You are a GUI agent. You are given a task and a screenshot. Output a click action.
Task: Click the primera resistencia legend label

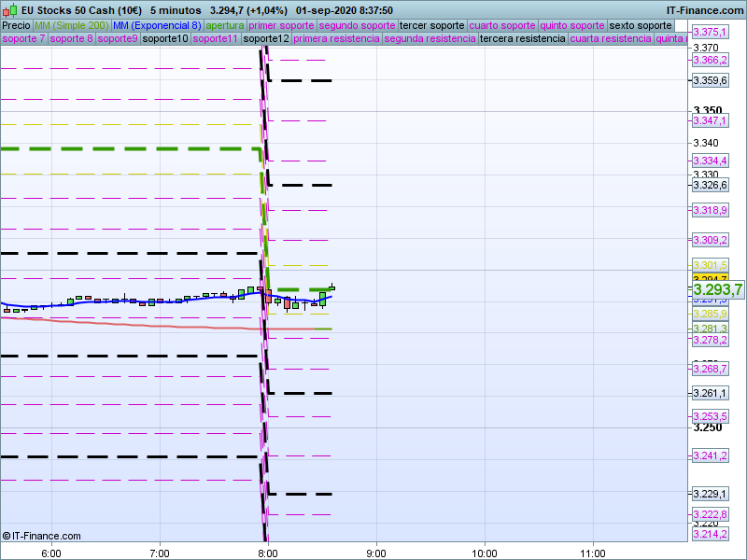[335, 39]
